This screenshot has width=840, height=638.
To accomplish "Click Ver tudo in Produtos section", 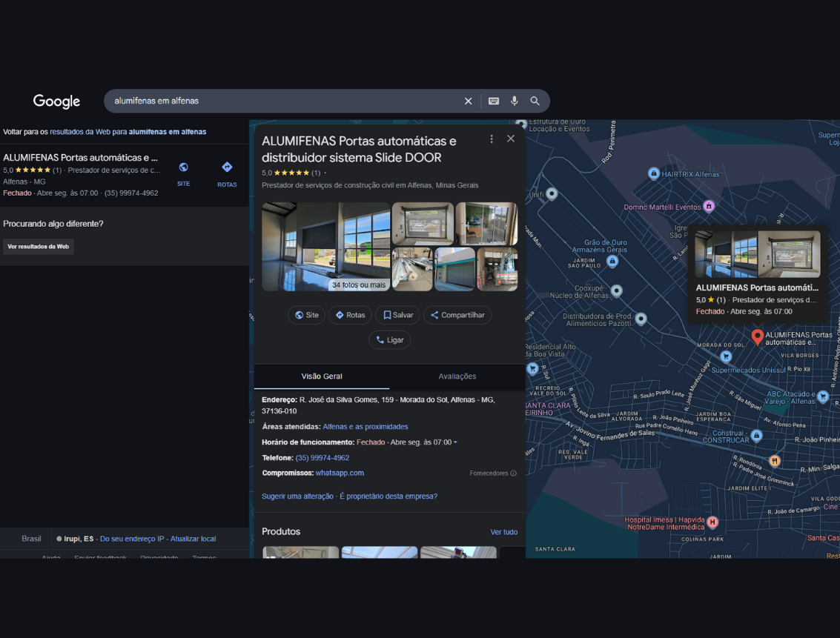I will tap(504, 532).
